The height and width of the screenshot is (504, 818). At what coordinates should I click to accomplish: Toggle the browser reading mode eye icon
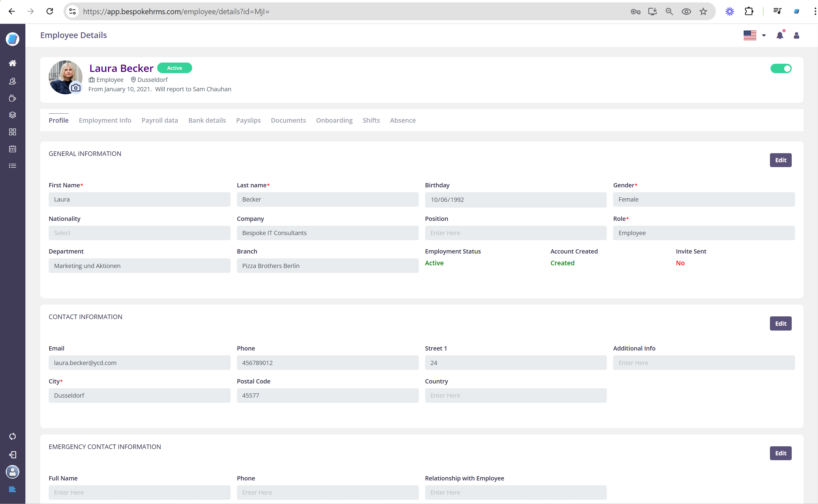click(686, 11)
